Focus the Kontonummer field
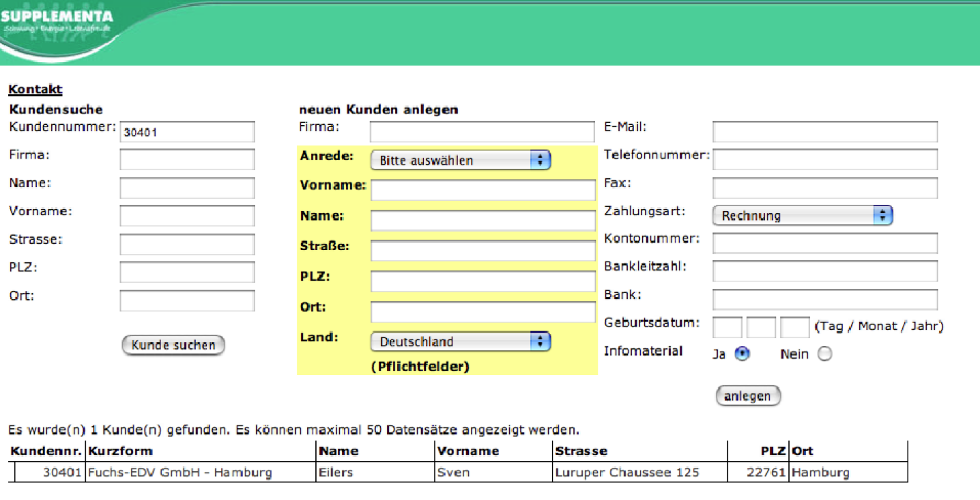Viewport: 980px width, 500px height. coord(824,243)
